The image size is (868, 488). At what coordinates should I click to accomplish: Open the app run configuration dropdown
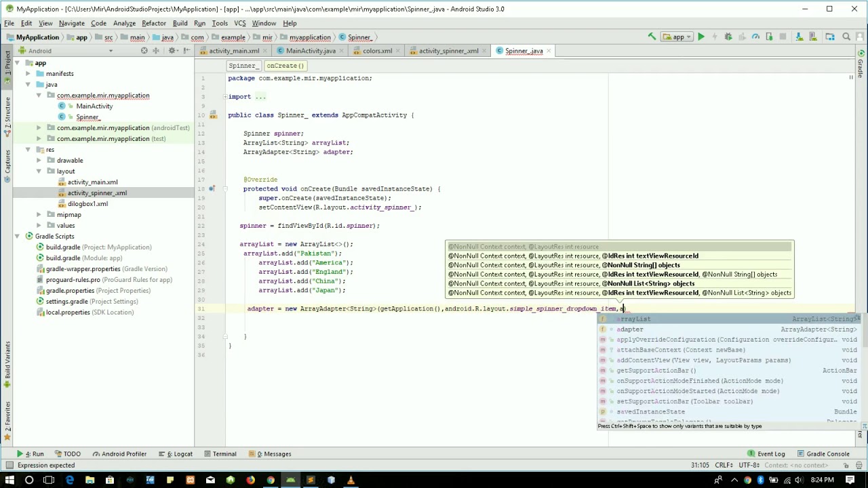coord(677,37)
